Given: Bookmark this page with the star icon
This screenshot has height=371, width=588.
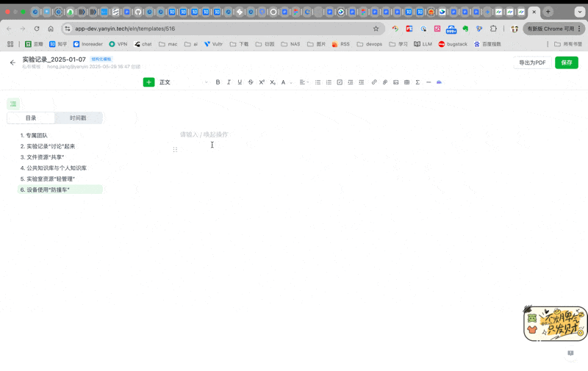Looking at the screenshot, I should pos(376,29).
